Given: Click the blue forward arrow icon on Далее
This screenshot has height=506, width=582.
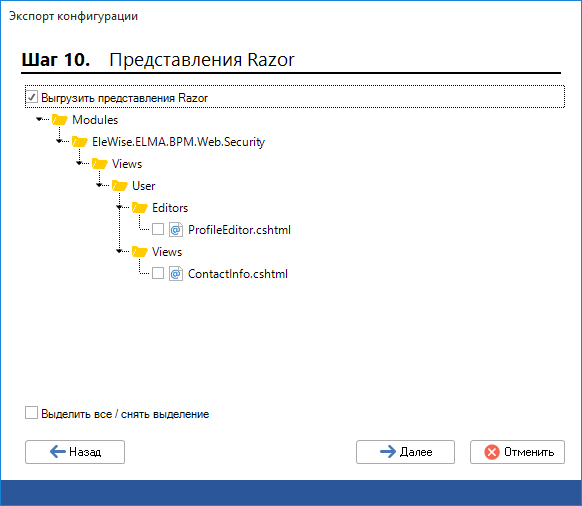Looking at the screenshot, I should pyautogui.click(x=388, y=451).
